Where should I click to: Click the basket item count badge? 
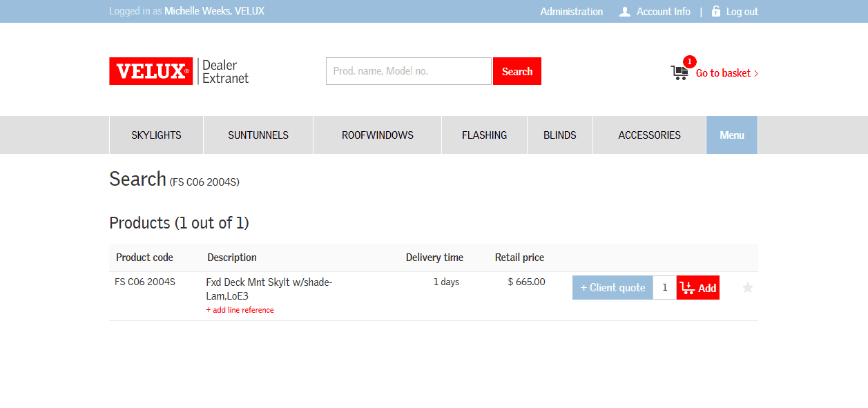coord(689,61)
